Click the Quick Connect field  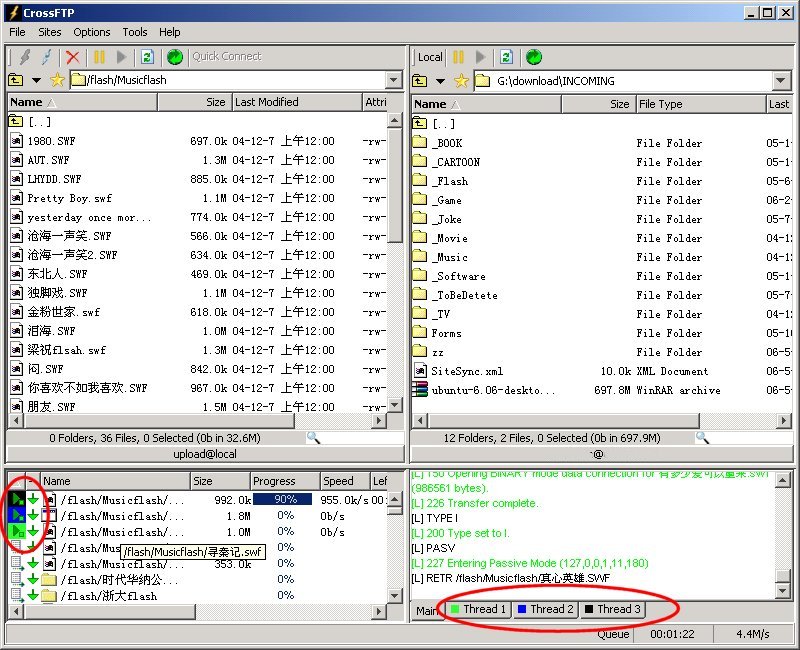[x=227, y=56]
